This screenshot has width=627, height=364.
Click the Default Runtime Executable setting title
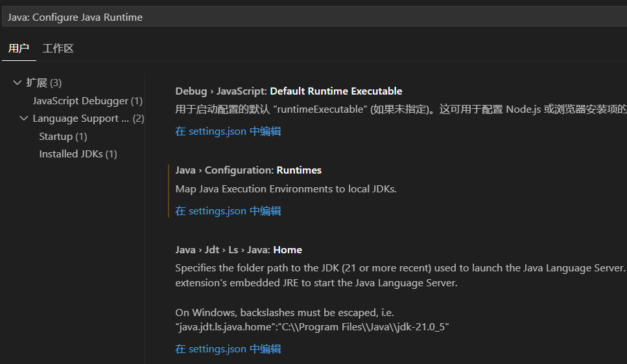[289, 91]
